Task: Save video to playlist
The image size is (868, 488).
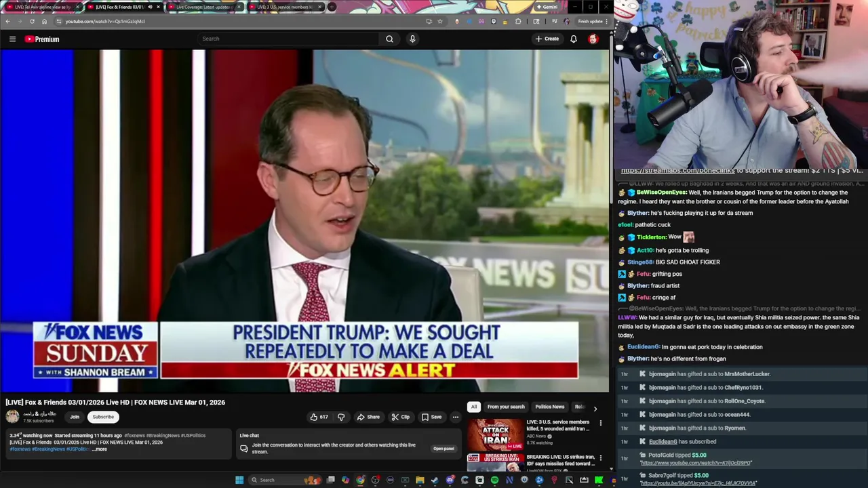Action: click(431, 417)
